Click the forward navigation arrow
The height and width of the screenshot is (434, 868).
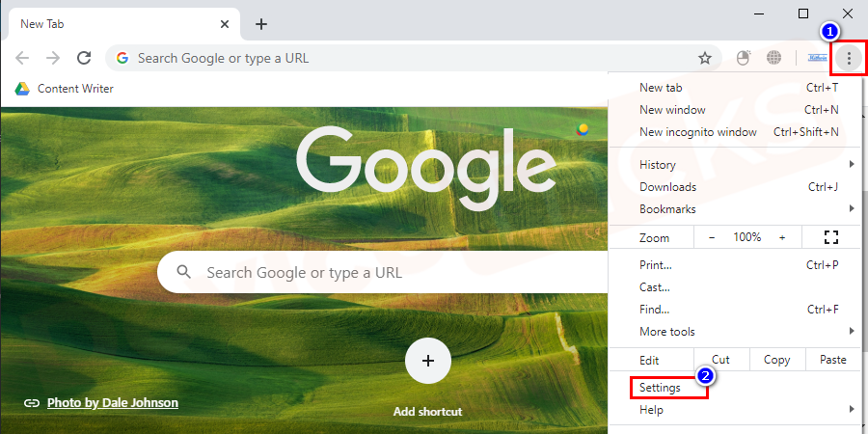(x=53, y=58)
